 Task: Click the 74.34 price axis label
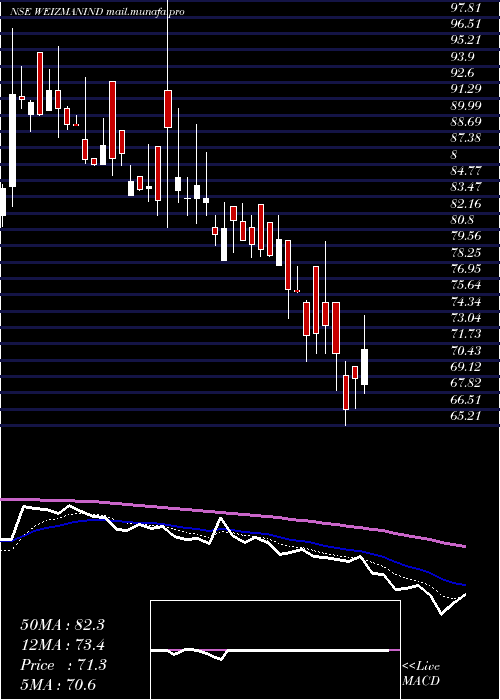click(465, 302)
